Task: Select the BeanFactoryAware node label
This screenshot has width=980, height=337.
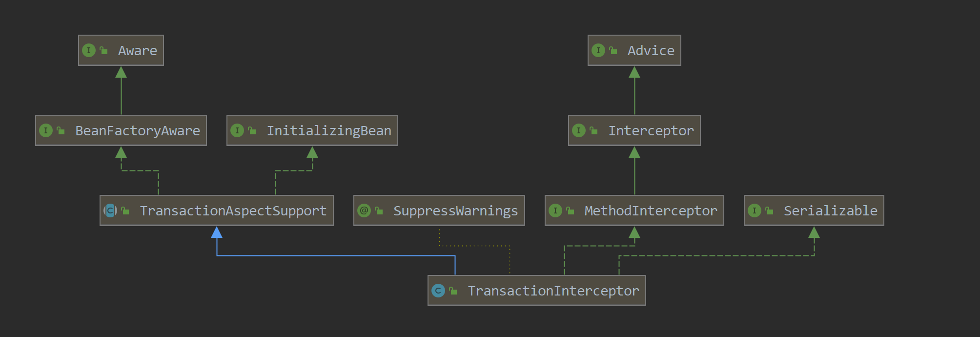Action: [x=137, y=131]
